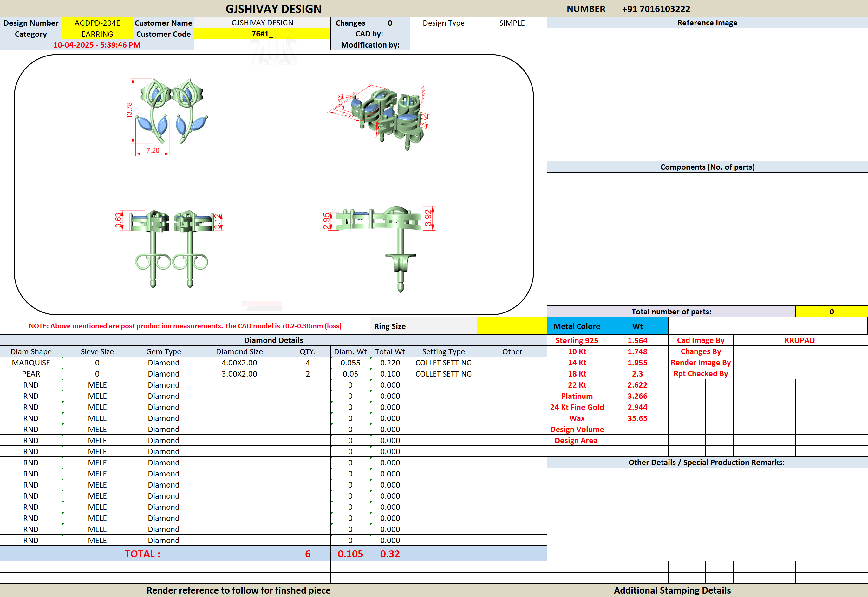
Task: Select the 24 Kt Fine Gold weight 2.944
Action: tap(637, 407)
